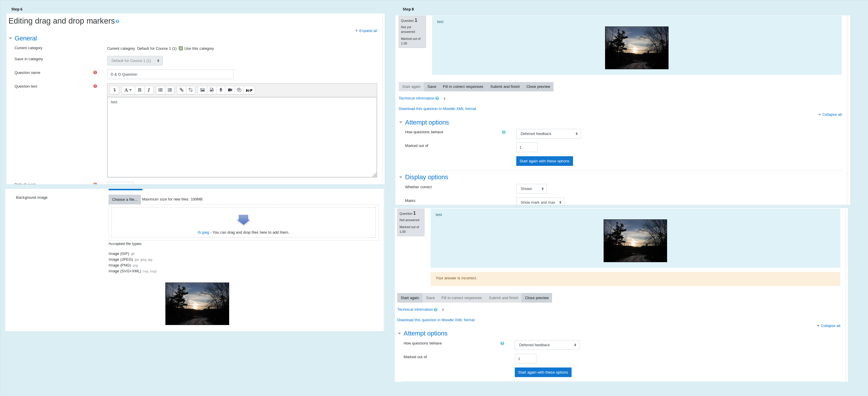Open Technical information link in unanswered preview
The image size is (868, 396).
(x=416, y=98)
